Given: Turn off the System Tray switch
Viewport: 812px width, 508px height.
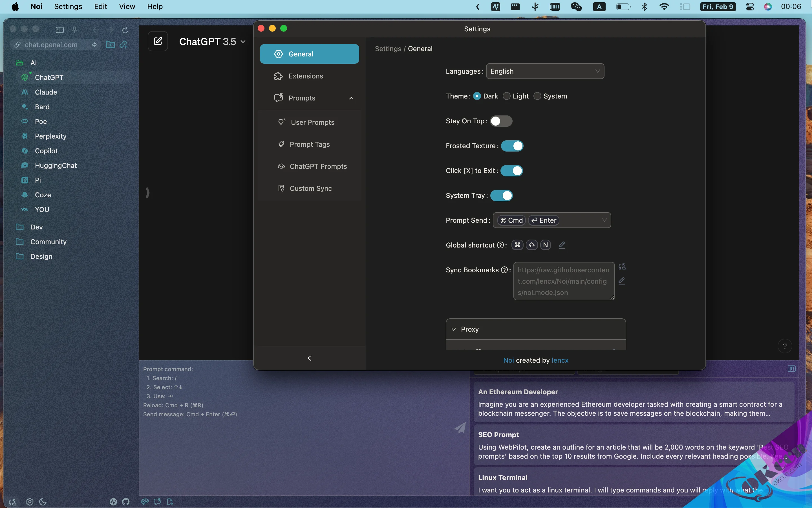Looking at the screenshot, I should (501, 196).
